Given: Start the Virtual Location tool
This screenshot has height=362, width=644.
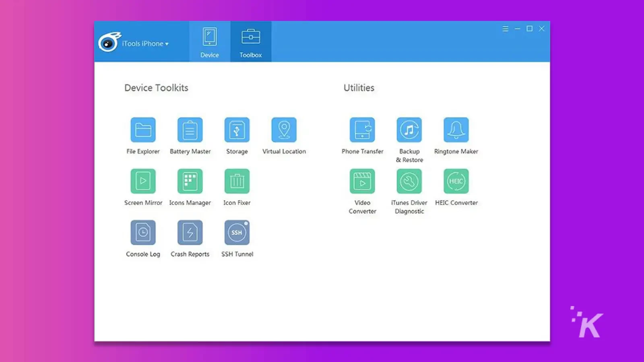Looking at the screenshot, I should point(284,130).
